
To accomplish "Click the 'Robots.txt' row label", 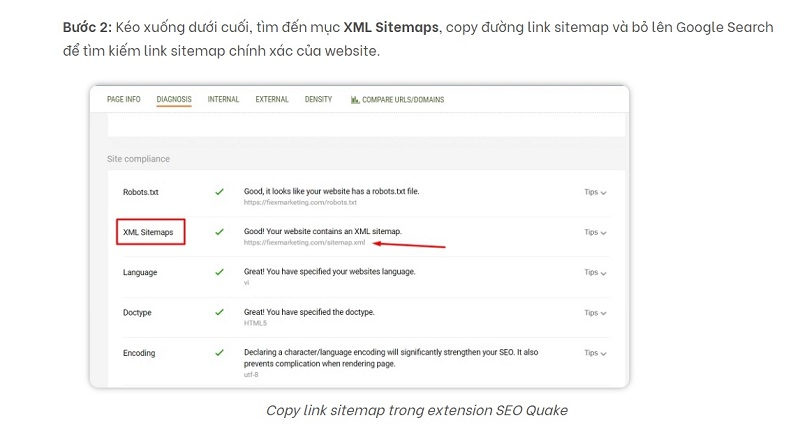I will (140, 192).
